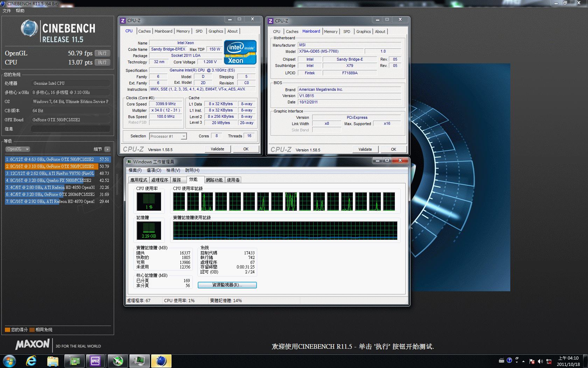Click Intel Xeon logo in CPU-Z
The width and height of the screenshot is (588, 368).
240,52
